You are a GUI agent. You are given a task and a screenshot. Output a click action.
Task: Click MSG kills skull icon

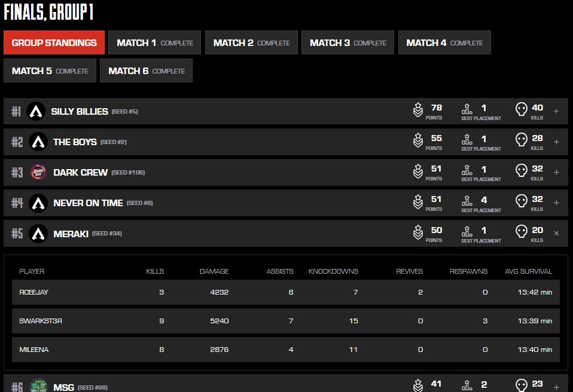tap(522, 385)
